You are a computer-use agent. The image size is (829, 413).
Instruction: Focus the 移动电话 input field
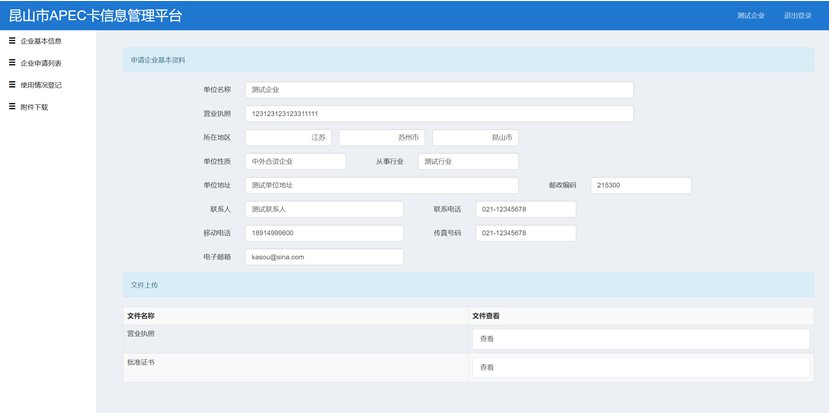pyautogui.click(x=324, y=233)
